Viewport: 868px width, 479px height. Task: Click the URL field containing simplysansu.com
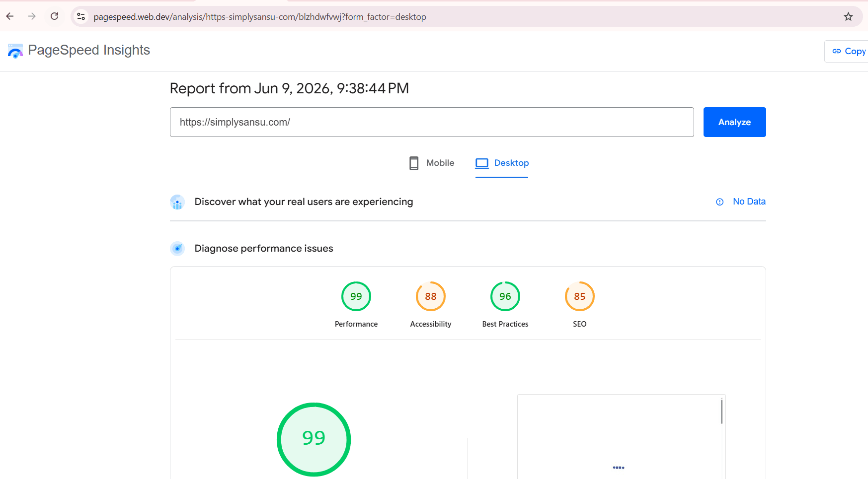[x=432, y=122]
